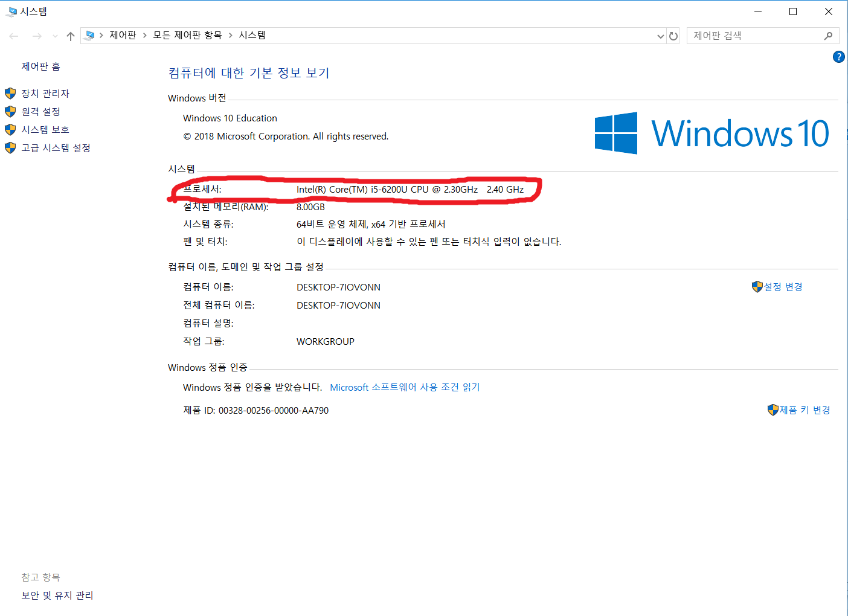Screen dimensions: 848x616
Task: Click the computer icon in address bar
Action: pyautogui.click(x=90, y=35)
